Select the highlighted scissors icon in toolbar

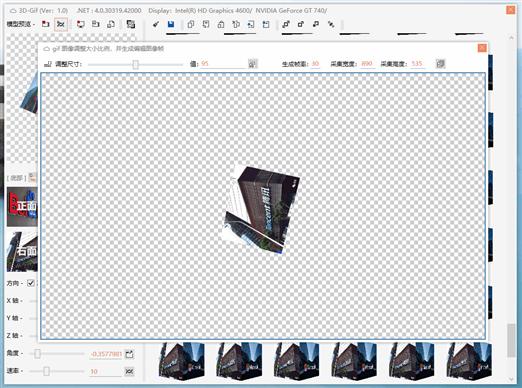[61, 24]
